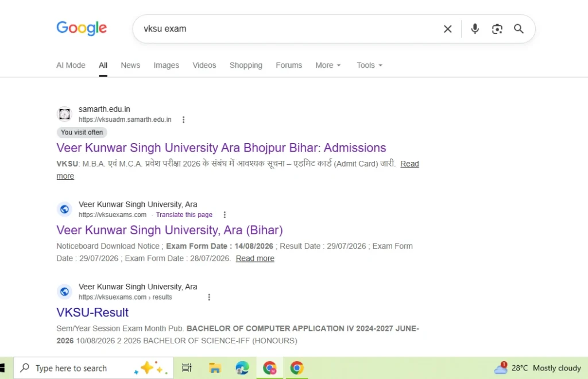The width and height of the screenshot is (588, 379).
Task: Click the samarth.edu.in site name
Action: coord(105,109)
